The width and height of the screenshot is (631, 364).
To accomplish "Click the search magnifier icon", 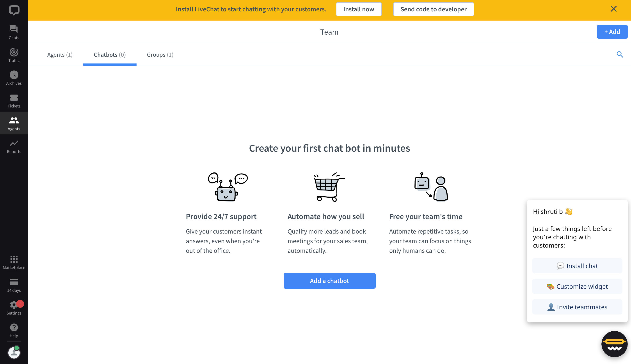I will (619, 54).
